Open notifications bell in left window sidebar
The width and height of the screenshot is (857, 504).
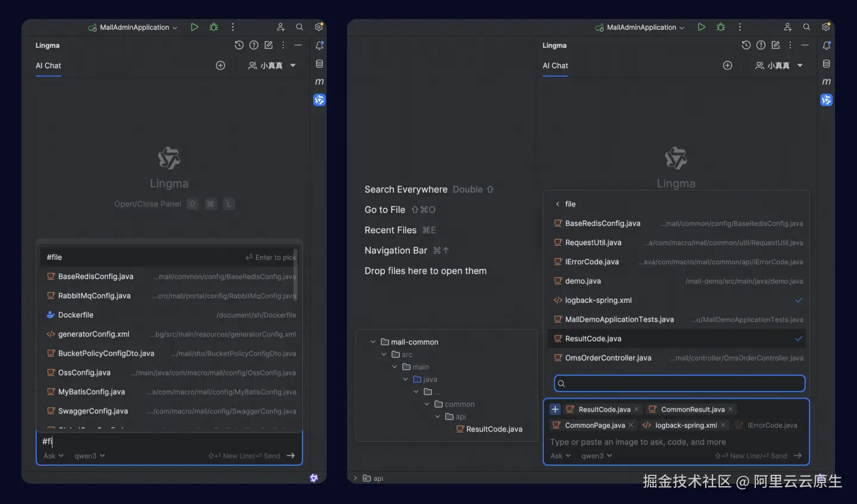point(320,46)
